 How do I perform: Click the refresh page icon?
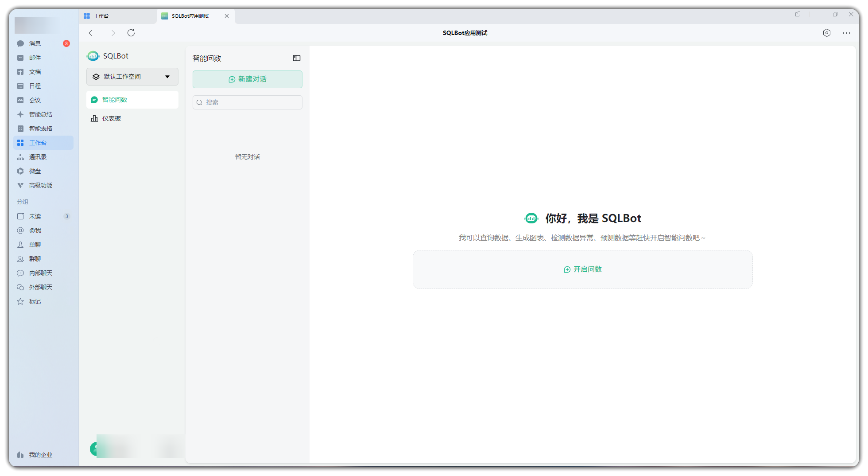click(x=131, y=33)
